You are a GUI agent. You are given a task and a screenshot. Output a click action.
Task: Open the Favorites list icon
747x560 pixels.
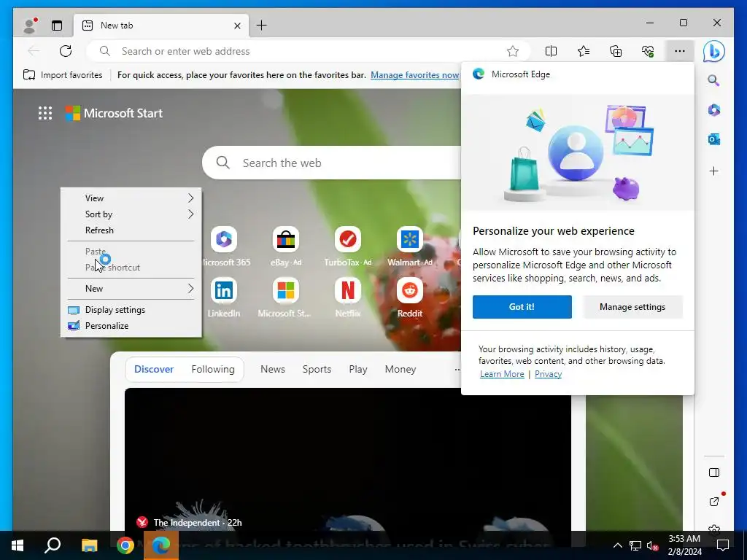click(x=583, y=51)
